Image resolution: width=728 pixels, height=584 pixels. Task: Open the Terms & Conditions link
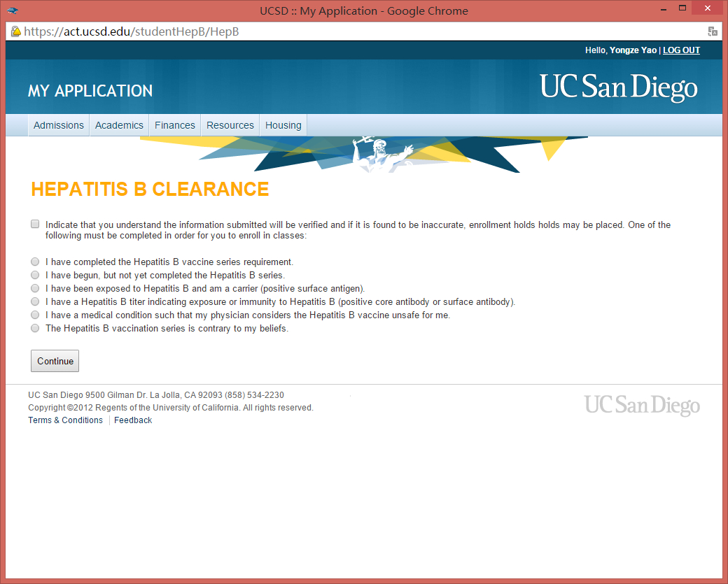click(x=66, y=420)
